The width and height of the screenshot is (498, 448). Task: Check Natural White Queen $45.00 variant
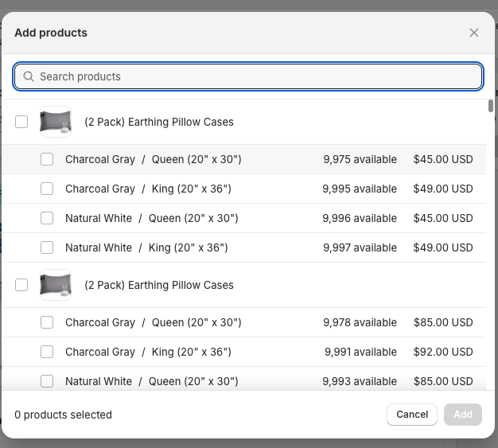[47, 218]
